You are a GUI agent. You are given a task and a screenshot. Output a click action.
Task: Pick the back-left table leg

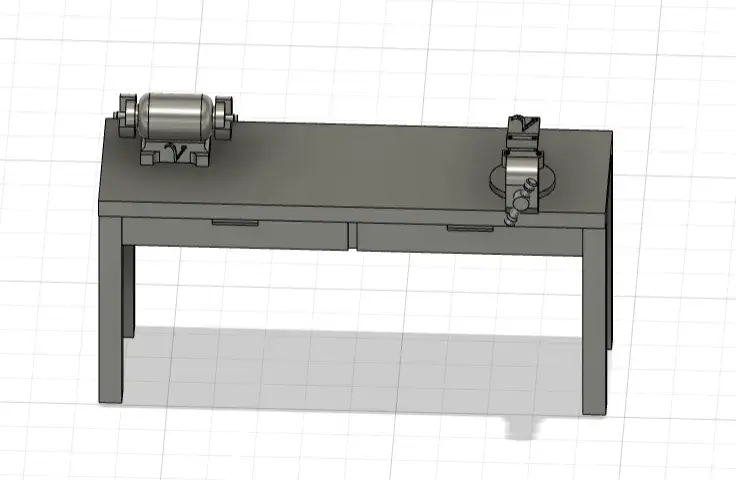tap(128, 291)
